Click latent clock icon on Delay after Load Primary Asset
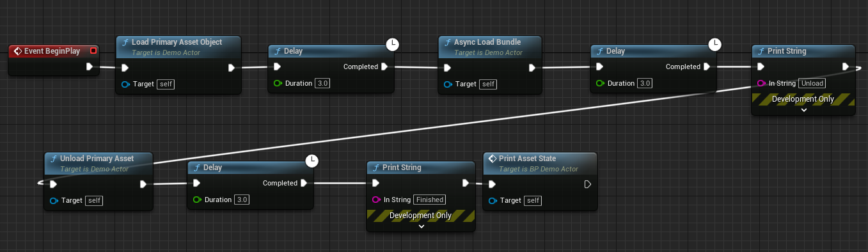Image resolution: width=868 pixels, height=252 pixels. tap(392, 44)
